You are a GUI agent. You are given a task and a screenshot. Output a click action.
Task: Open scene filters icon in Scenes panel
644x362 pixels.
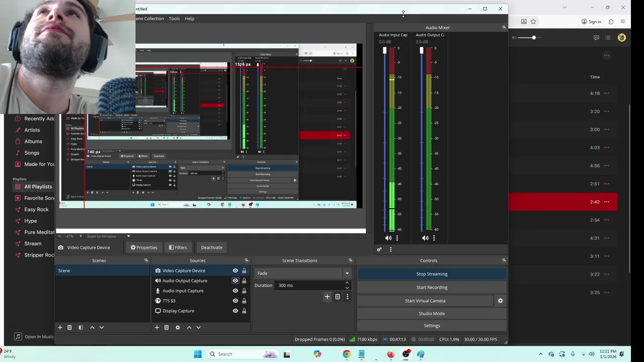tap(80, 327)
